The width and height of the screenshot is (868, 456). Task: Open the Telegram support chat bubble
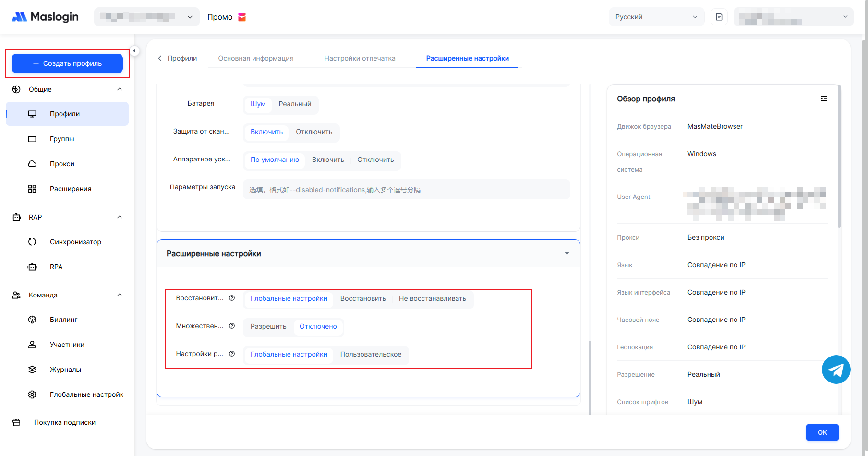[x=836, y=370]
